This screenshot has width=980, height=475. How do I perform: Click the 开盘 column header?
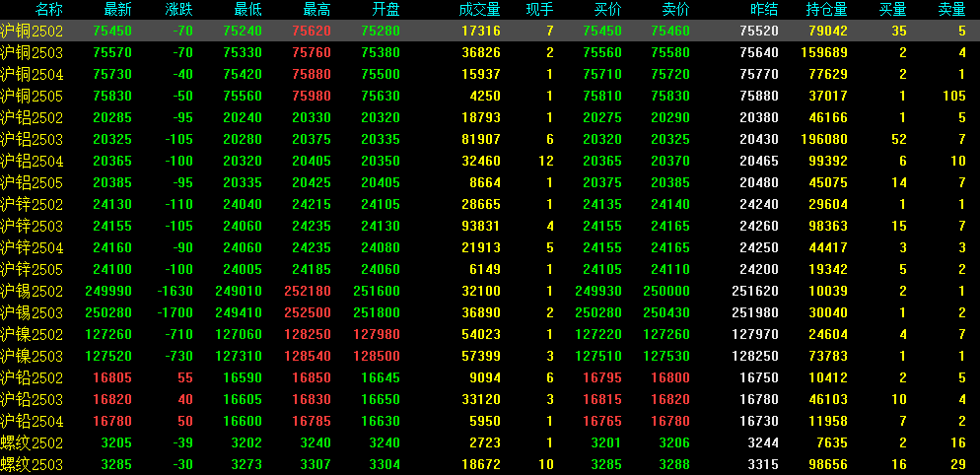[x=385, y=10]
